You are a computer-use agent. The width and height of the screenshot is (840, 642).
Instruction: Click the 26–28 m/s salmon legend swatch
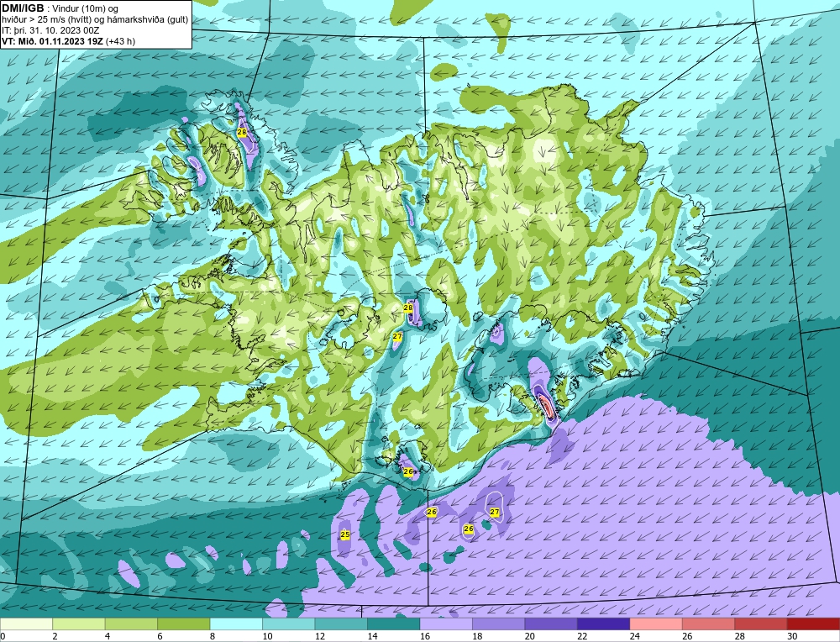[x=709, y=624]
